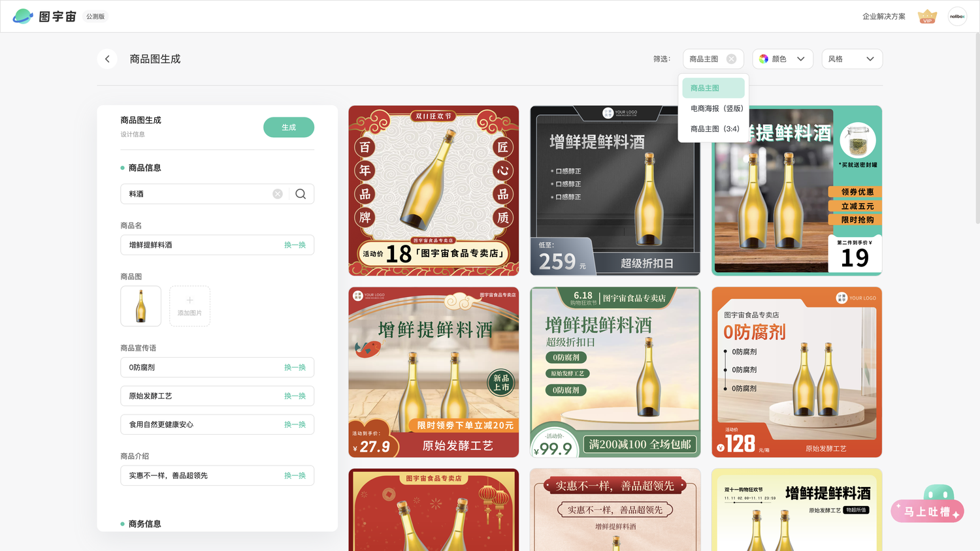Open the orange template priced 128
This screenshot has height=551, width=980.
tap(797, 372)
